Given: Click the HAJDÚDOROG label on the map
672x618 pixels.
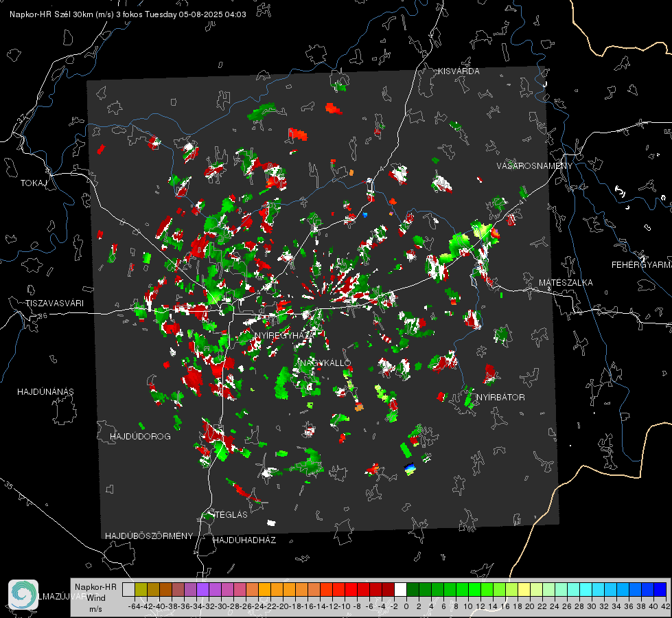Looking at the screenshot, I should click(x=140, y=437).
